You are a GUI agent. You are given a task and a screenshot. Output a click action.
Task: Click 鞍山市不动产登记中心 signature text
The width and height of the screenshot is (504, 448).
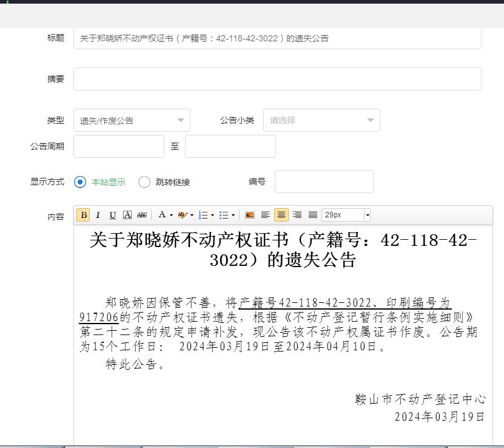coord(420,399)
